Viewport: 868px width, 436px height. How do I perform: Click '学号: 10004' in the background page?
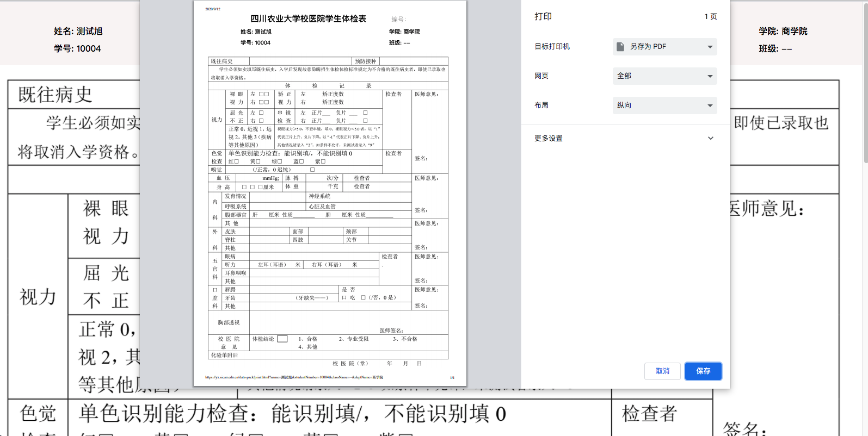pyautogui.click(x=77, y=48)
